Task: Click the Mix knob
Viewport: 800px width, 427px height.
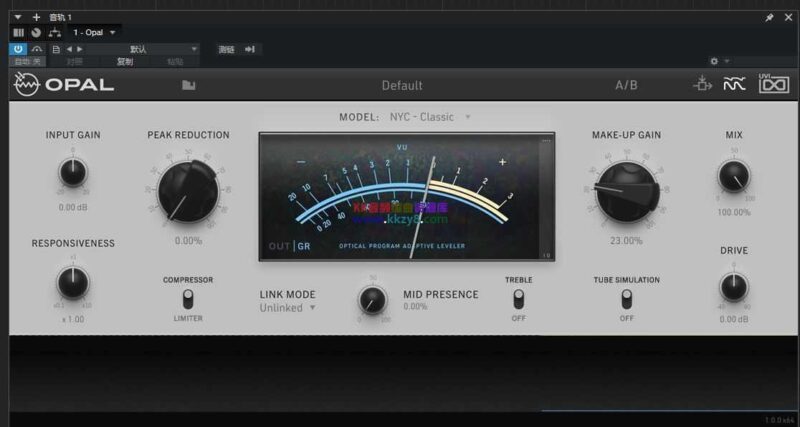Action: point(734,177)
